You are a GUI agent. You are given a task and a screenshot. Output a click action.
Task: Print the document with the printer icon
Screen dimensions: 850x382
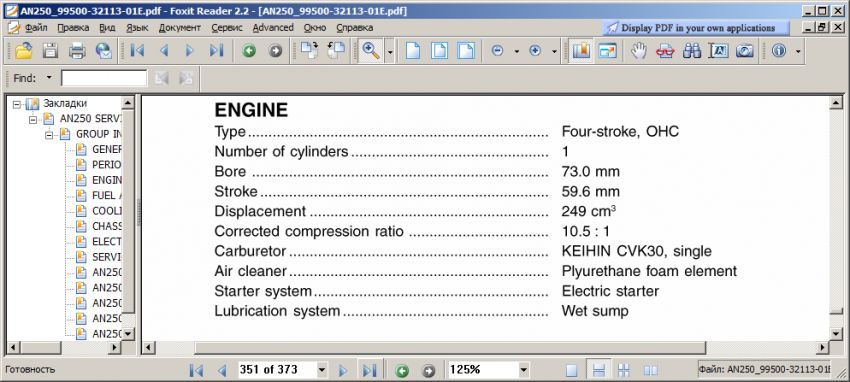77,51
